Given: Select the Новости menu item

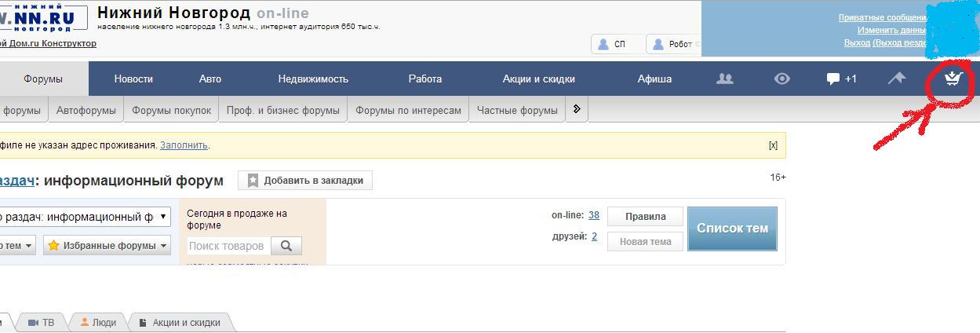Looking at the screenshot, I should (x=133, y=79).
